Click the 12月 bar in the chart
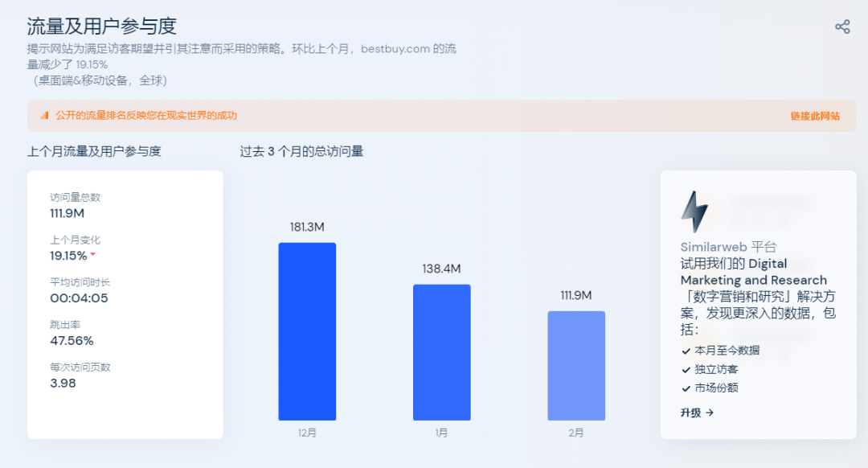This screenshot has height=468, width=868. pos(307,330)
